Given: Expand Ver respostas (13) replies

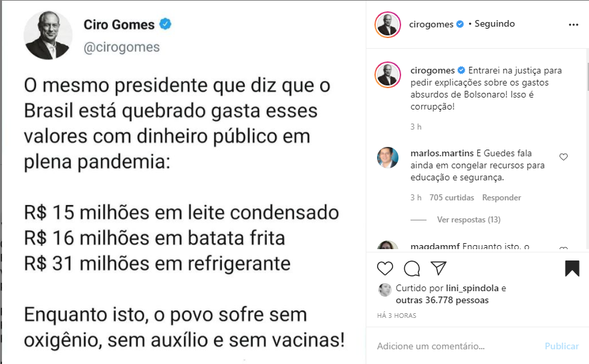Looking at the screenshot, I should coord(469,220).
